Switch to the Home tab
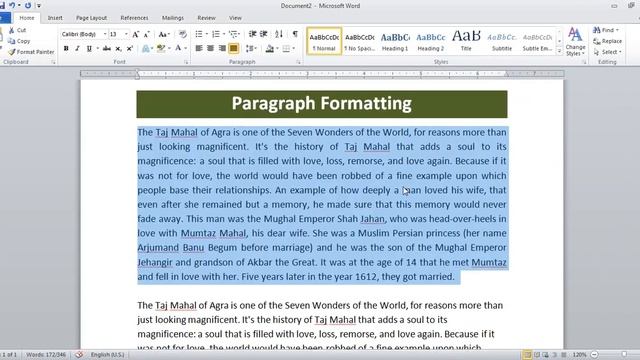 pos(27,18)
